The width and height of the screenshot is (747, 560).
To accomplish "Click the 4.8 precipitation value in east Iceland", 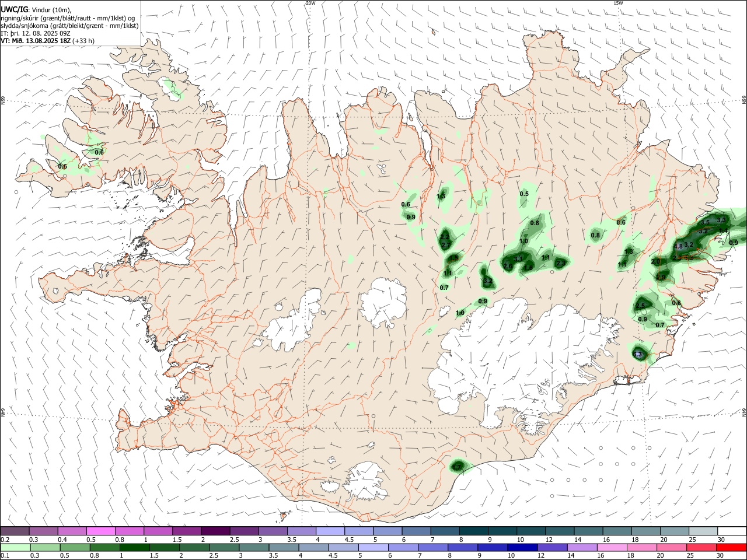I will click(678, 247).
